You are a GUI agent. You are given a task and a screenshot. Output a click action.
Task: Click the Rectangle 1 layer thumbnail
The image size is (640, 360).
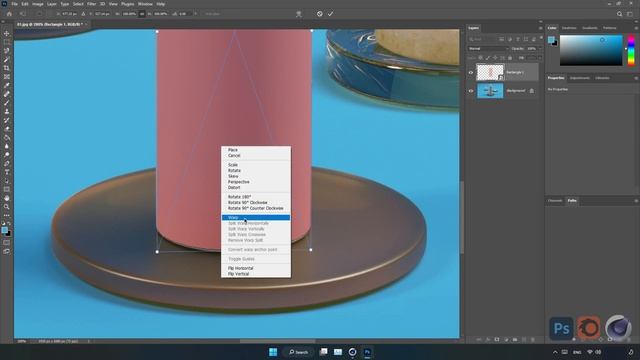[490, 73]
